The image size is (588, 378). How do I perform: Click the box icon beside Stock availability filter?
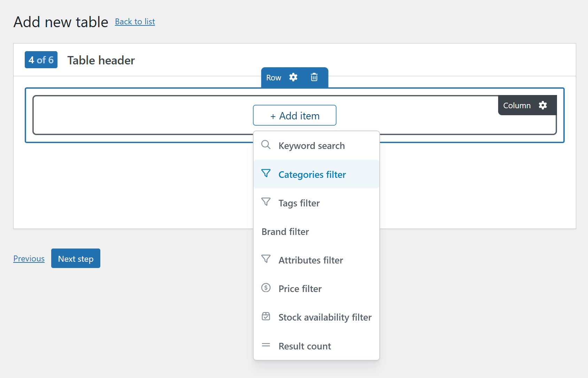point(266,316)
